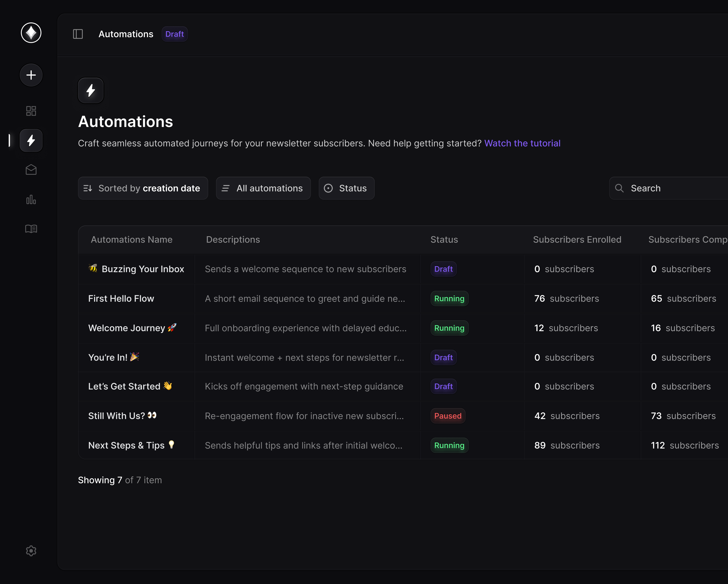Open Sorted by creation date dropdown
This screenshot has width=728, height=584.
tap(143, 188)
